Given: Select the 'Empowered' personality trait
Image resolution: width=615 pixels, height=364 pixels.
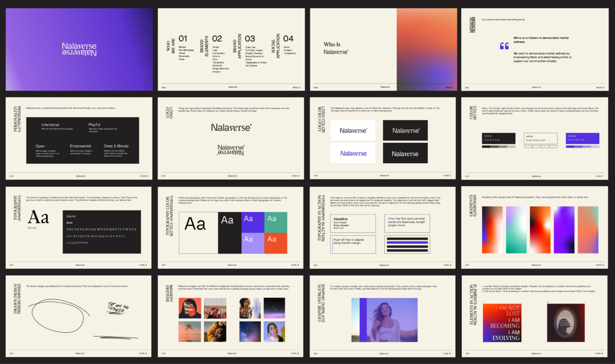Looking at the screenshot, I should pyautogui.click(x=80, y=146).
